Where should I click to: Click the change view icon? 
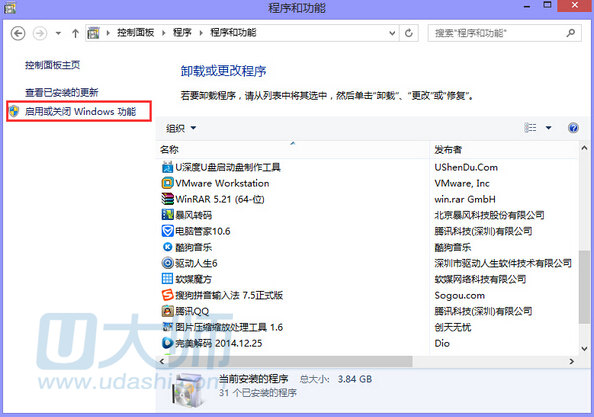[x=530, y=128]
